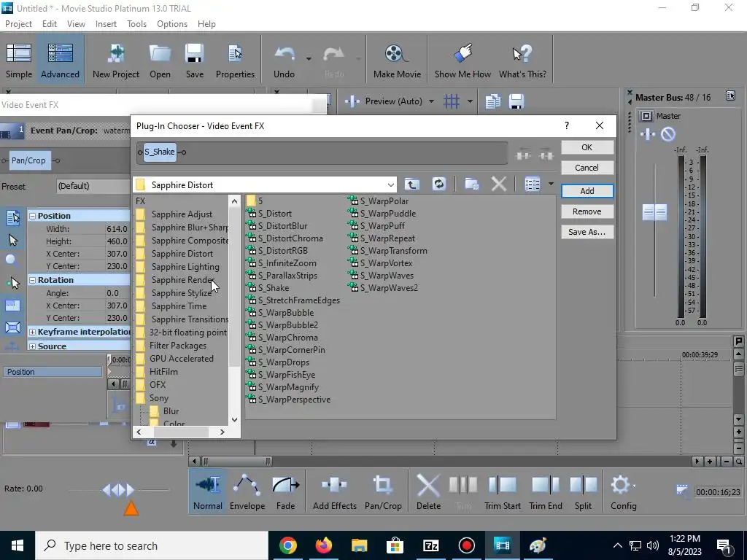Screen dimensions: 747x560
Task: Refresh the plug-in list
Action: tap(438, 184)
